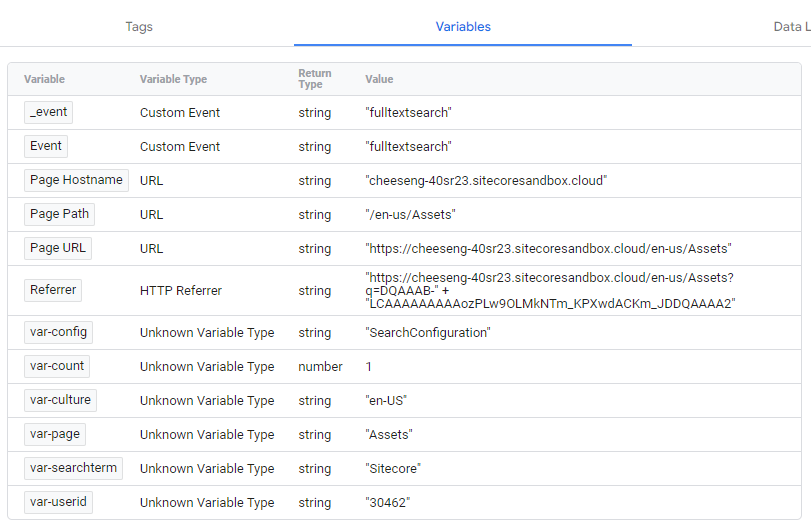Select the var-searchterm variable chip
The width and height of the screenshot is (811, 526).
(73, 468)
